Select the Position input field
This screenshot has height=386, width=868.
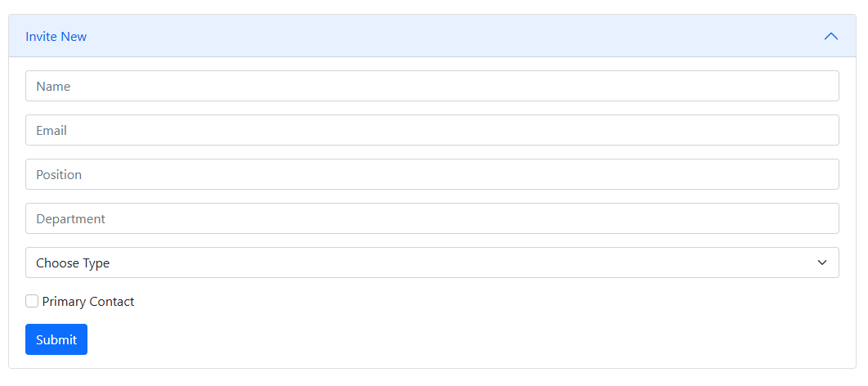(432, 174)
